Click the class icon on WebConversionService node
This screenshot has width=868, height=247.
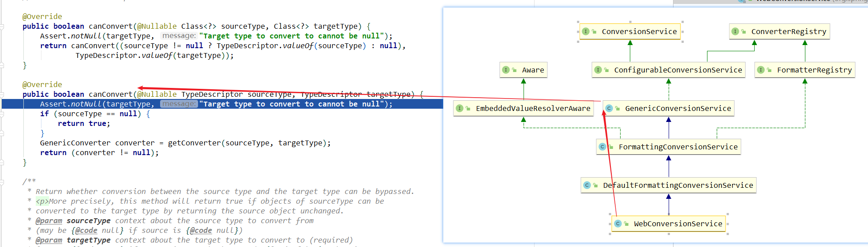pos(618,224)
